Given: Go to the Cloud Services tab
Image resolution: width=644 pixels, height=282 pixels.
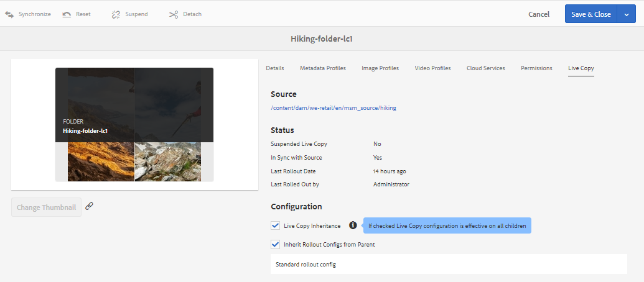Looking at the screenshot, I should pyautogui.click(x=485, y=68).
